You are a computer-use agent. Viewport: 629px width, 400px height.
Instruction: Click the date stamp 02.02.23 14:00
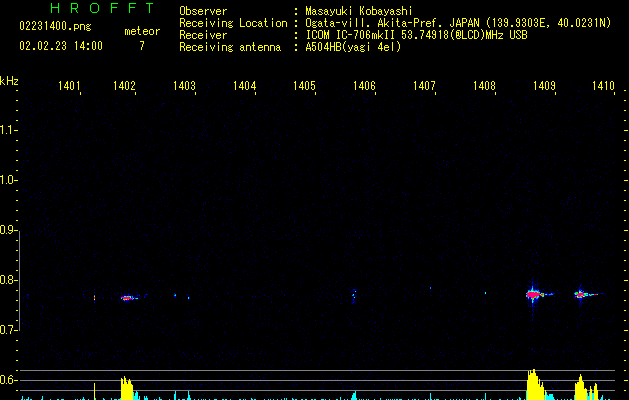(61, 46)
